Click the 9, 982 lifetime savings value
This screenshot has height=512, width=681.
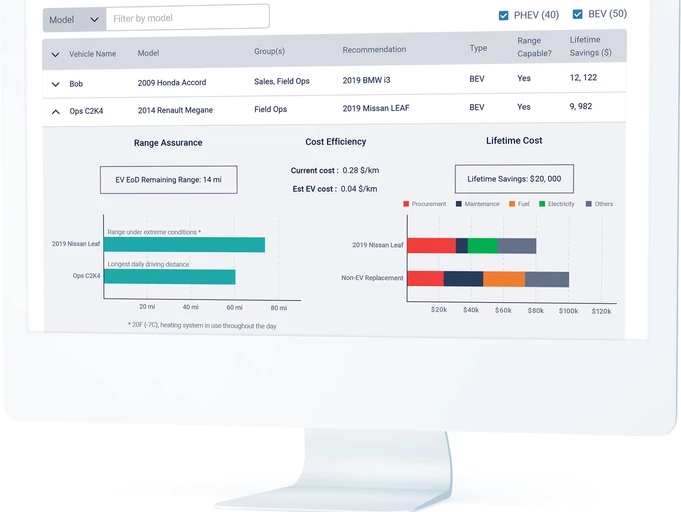pyautogui.click(x=580, y=106)
